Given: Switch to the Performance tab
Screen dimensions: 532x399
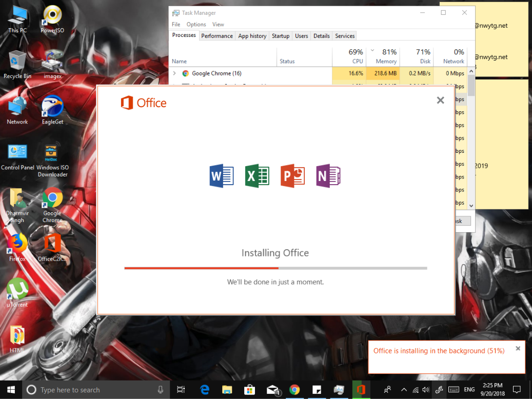Looking at the screenshot, I should pos(217,36).
